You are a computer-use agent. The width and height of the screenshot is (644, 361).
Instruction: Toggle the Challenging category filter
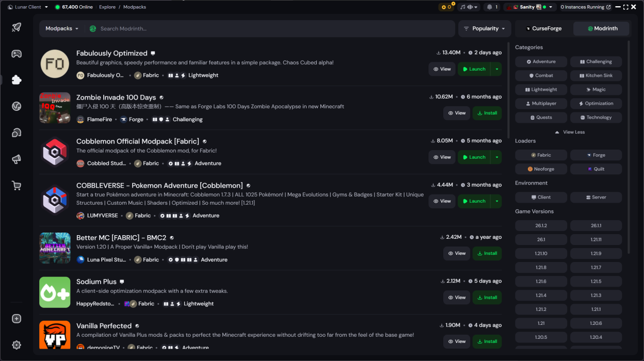coord(596,62)
